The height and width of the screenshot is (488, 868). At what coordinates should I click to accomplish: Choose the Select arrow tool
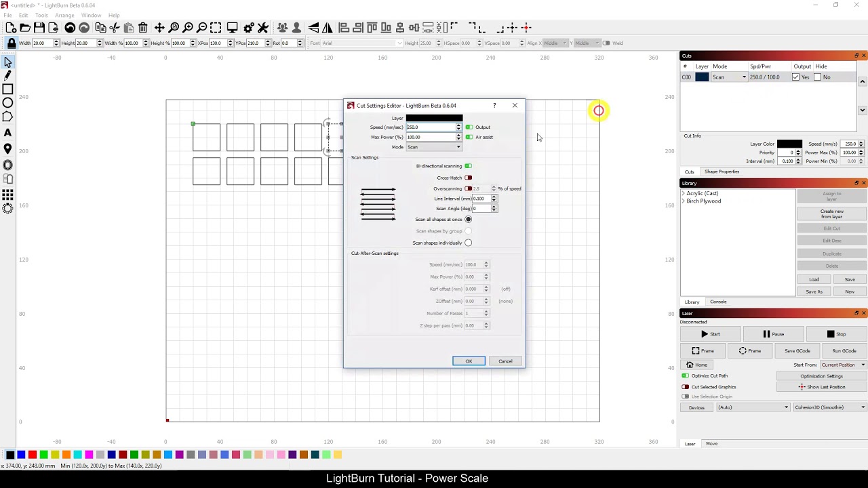tap(8, 62)
